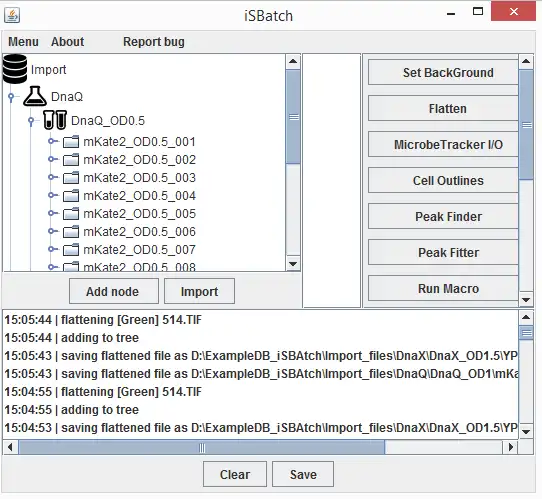Maximize the iSBatch window

pyautogui.click(x=478, y=12)
